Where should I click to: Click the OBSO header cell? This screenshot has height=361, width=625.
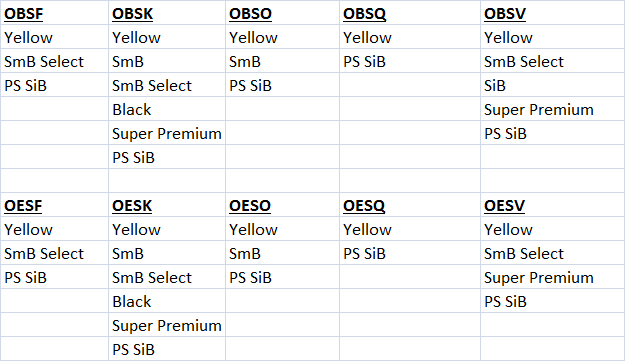[x=282, y=13]
